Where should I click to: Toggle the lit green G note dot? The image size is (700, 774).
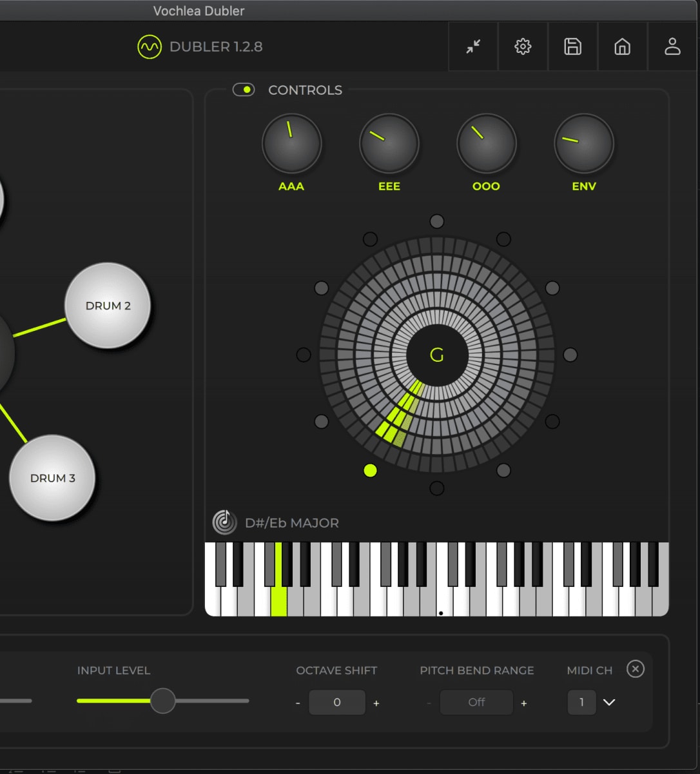click(x=370, y=470)
